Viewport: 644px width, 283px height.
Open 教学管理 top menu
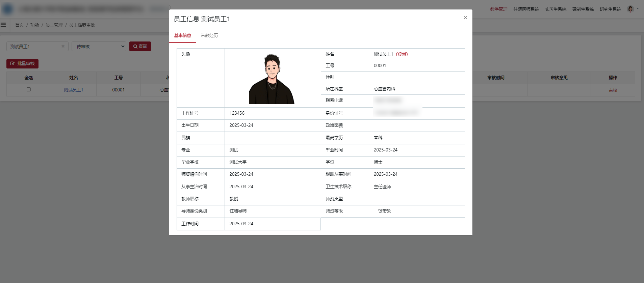[x=499, y=9]
